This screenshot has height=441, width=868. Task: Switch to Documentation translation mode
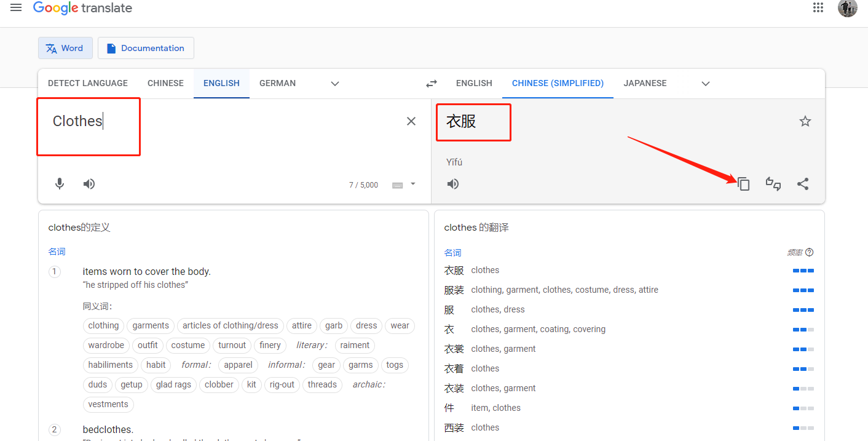click(146, 48)
